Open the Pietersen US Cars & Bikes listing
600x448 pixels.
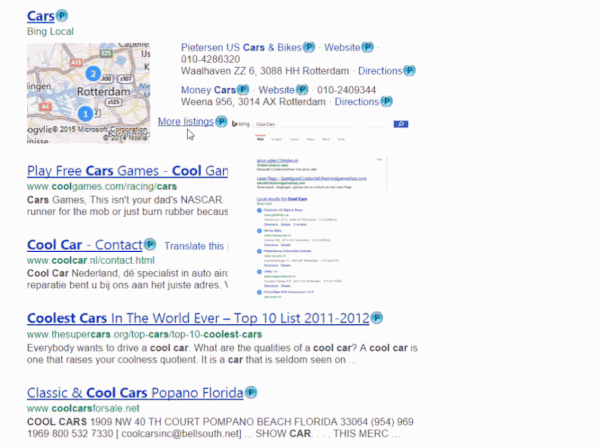(x=241, y=47)
